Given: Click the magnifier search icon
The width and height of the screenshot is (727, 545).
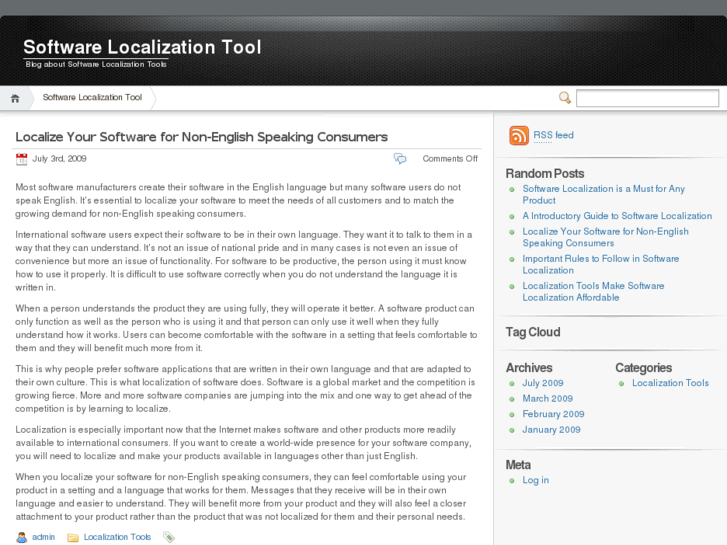Looking at the screenshot, I should tap(565, 98).
